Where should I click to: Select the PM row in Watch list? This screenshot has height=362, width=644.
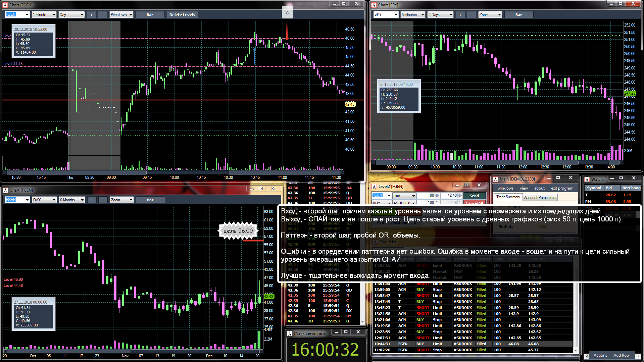point(612,202)
